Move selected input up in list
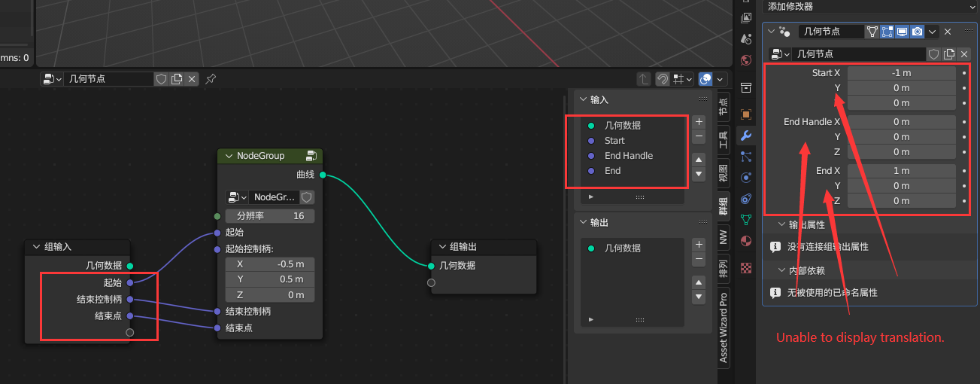 pos(699,160)
